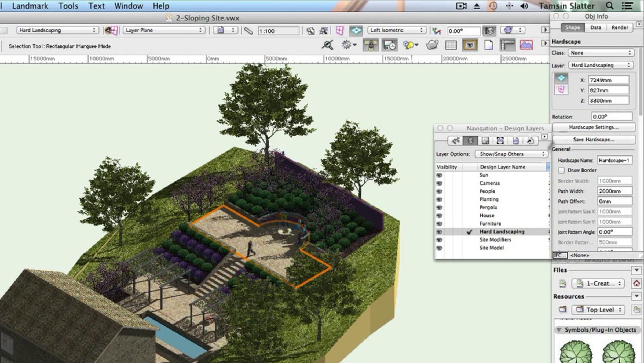Click the Path Width input field
The height and width of the screenshot is (363, 644).
(x=614, y=191)
